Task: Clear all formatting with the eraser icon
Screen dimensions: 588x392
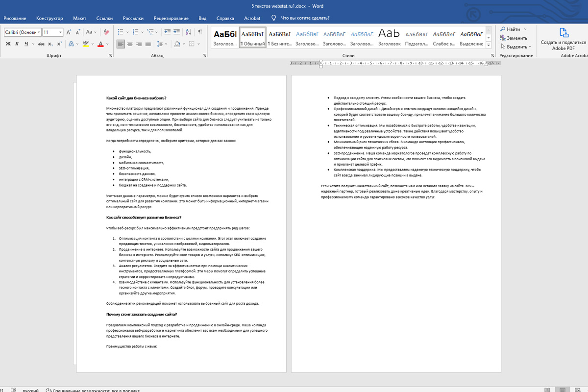Action: pos(107,32)
